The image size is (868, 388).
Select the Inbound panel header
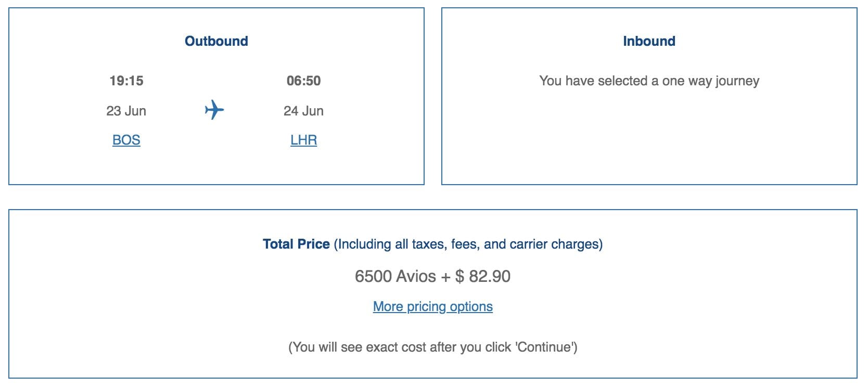coord(649,41)
